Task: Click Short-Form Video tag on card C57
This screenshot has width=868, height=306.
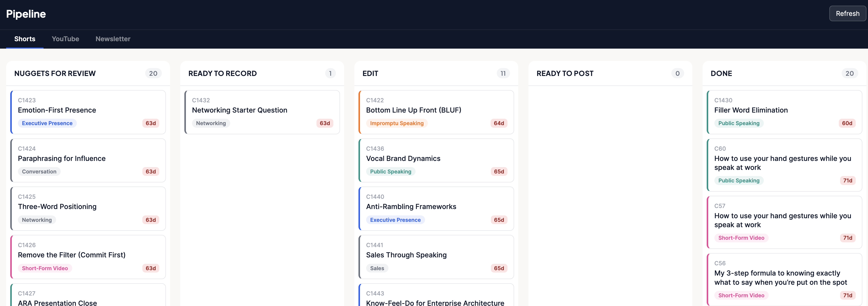Action: point(741,238)
